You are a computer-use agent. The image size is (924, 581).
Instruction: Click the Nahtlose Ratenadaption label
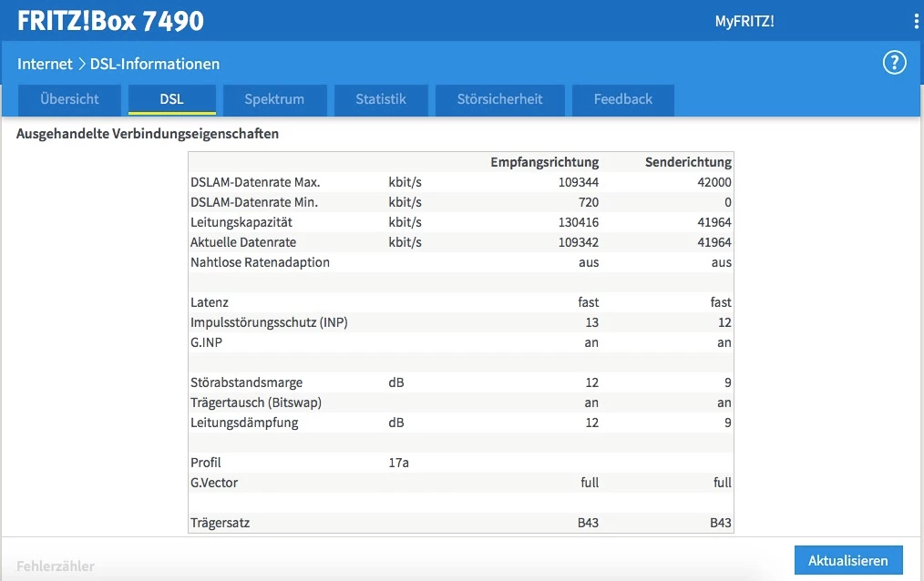[x=260, y=262]
